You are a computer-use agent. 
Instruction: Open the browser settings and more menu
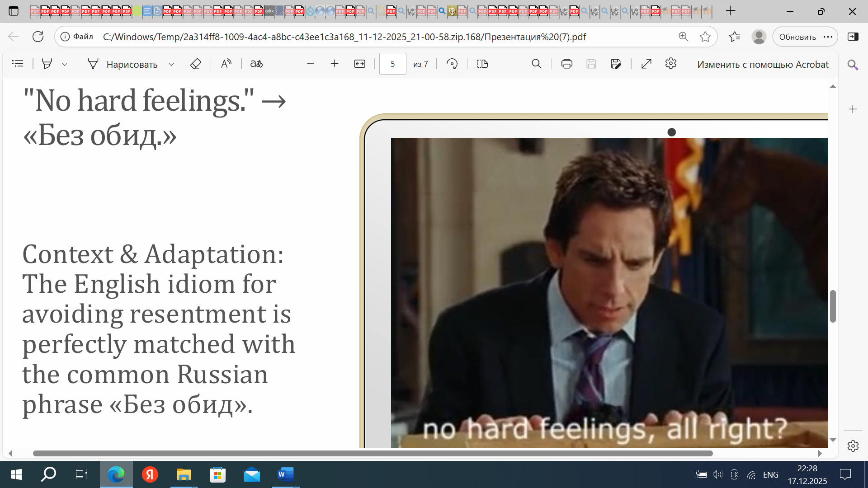(x=828, y=37)
